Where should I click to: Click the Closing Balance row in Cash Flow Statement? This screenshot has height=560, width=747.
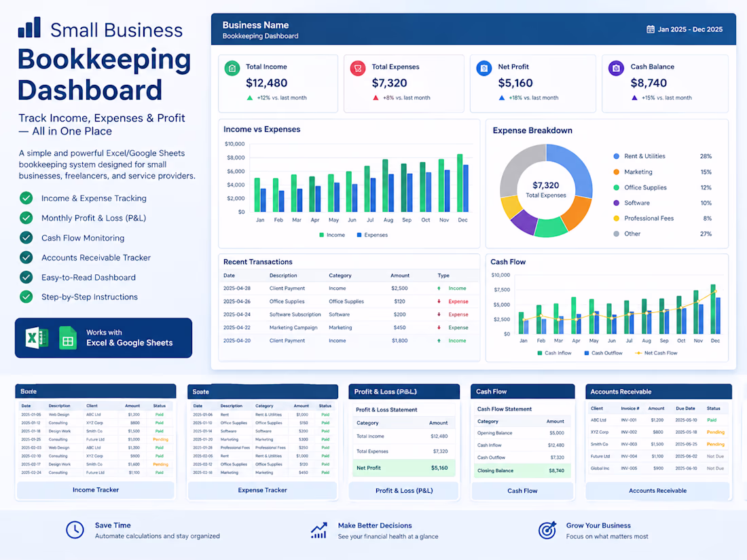(x=522, y=470)
